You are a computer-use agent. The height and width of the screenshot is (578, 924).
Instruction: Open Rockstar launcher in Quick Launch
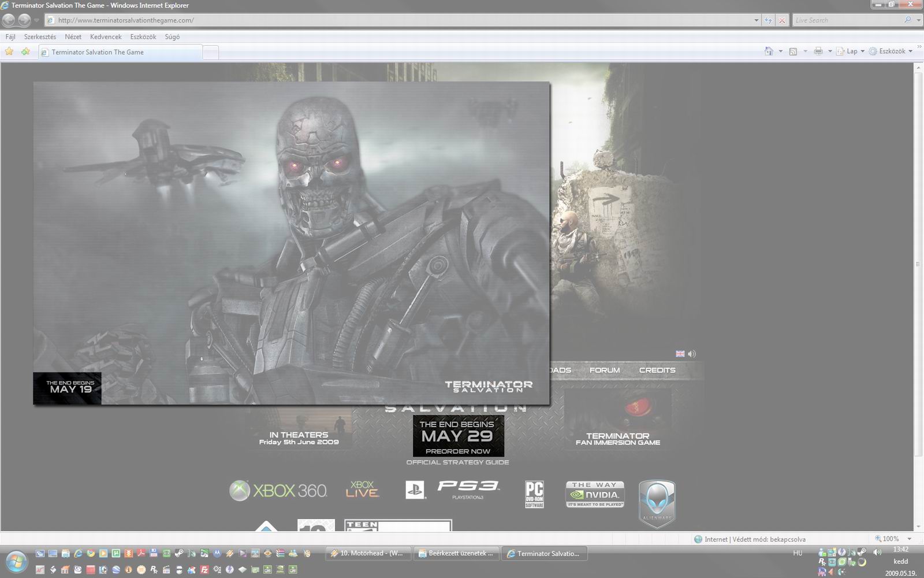[x=154, y=569]
